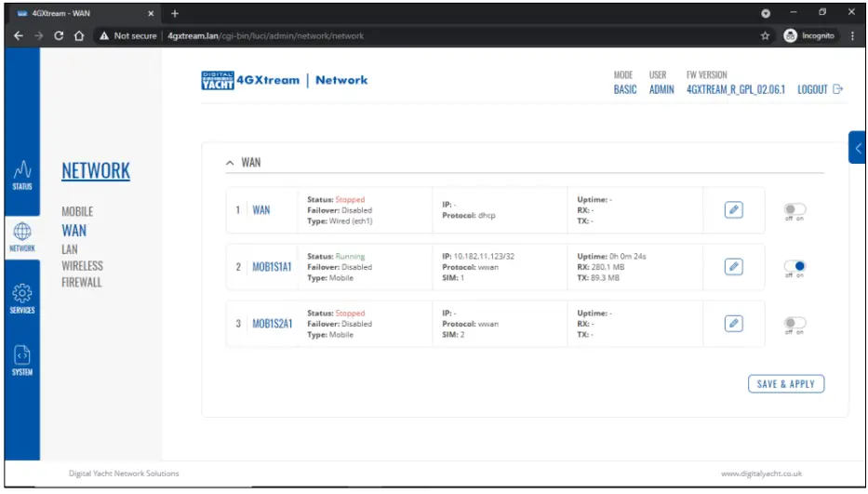The width and height of the screenshot is (868, 494).
Task: Click the round indicator icon in the title bar
Action: click(x=766, y=13)
